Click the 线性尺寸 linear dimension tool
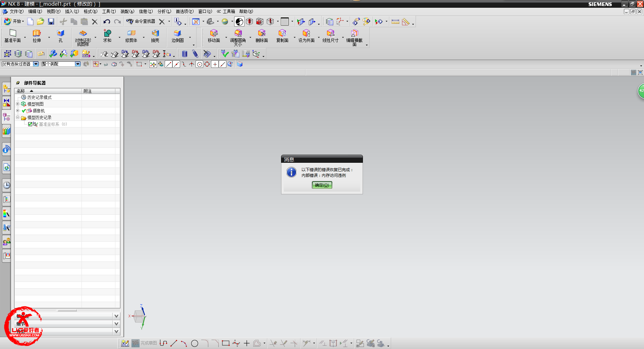The image size is (644, 349). [x=330, y=36]
